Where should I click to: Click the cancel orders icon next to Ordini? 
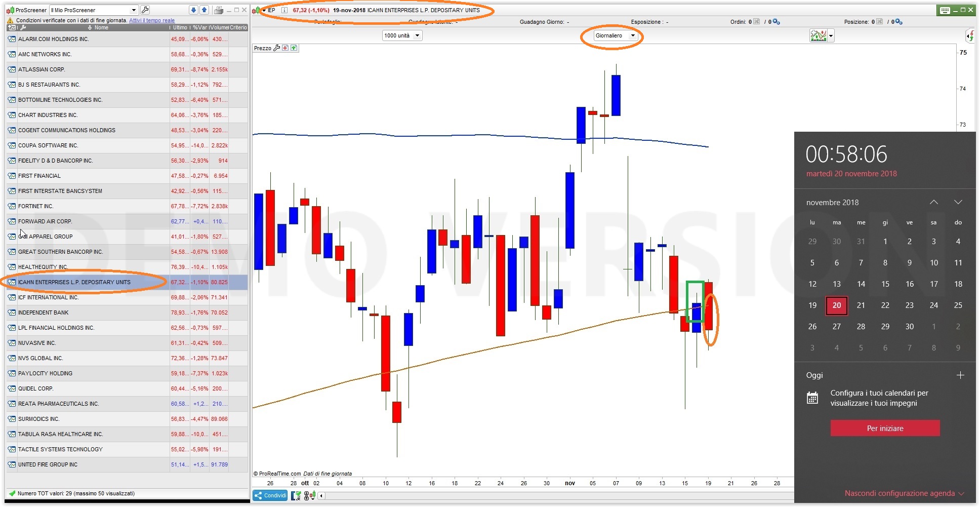click(x=756, y=22)
